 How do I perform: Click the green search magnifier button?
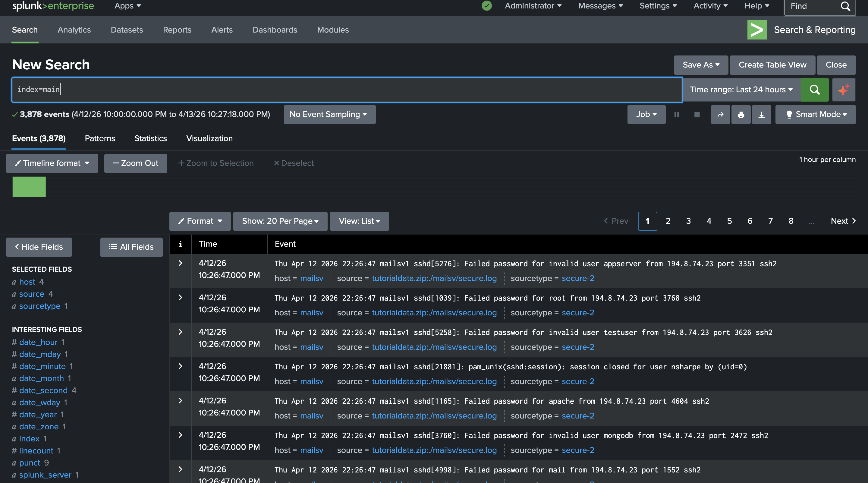[814, 90]
